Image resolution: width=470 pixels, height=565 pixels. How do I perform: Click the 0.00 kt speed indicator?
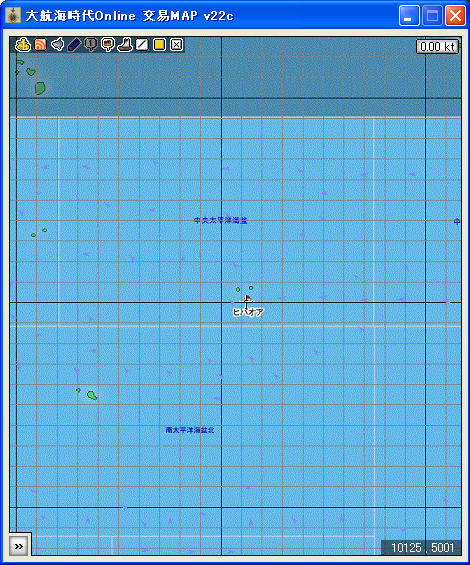pyautogui.click(x=437, y=46)
